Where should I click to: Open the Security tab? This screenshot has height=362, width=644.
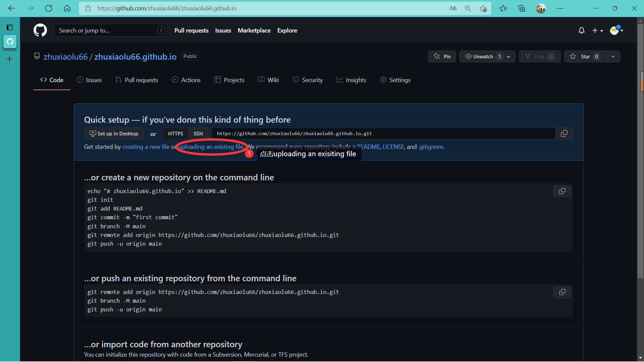coord(308,80)
